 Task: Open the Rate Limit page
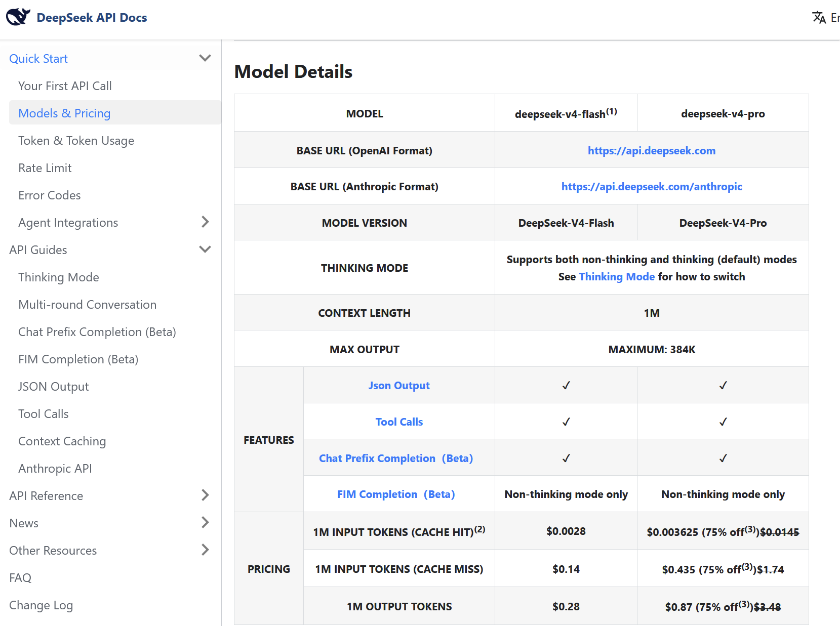[x=45, y=168]
